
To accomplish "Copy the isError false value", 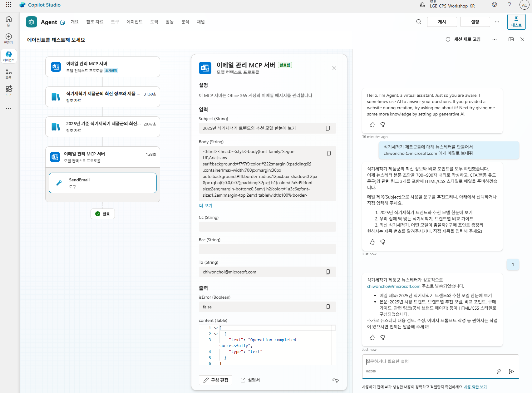I will [328, 307].
